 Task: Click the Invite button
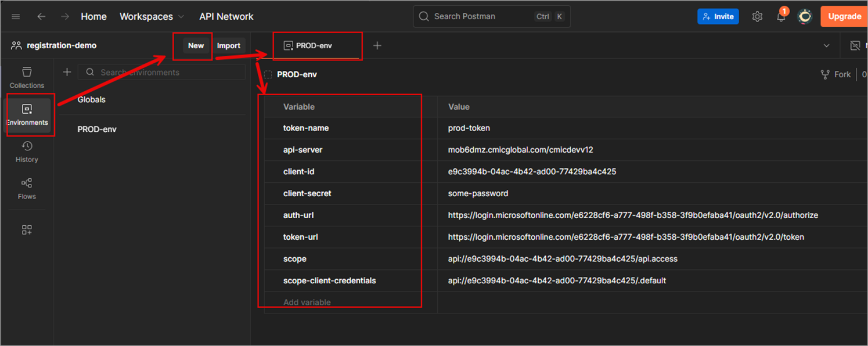[x=718, y=16]
